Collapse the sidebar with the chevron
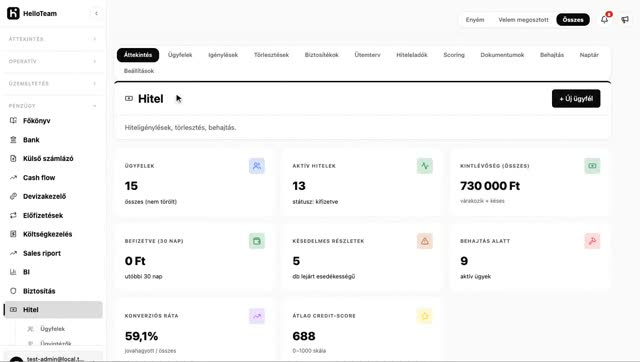The image size is (640, 362). click(96, 13)
